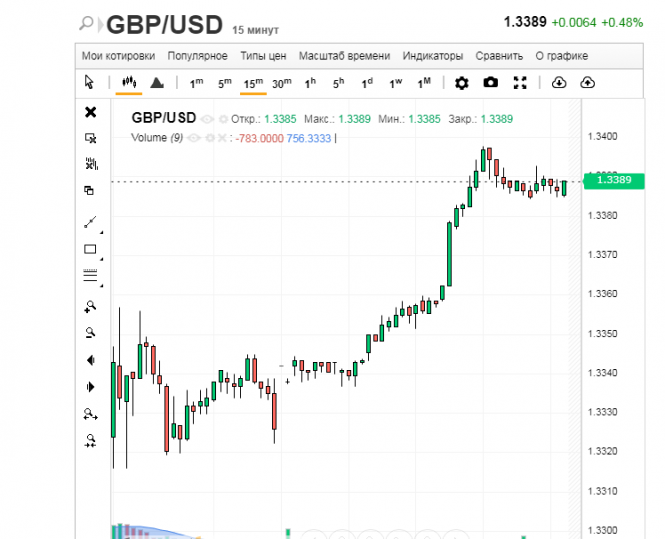Image resolution: width=665 pixels, height=539 pixels.
Task: Select the trend line drawing tool
Action: [x=90, y=222]
